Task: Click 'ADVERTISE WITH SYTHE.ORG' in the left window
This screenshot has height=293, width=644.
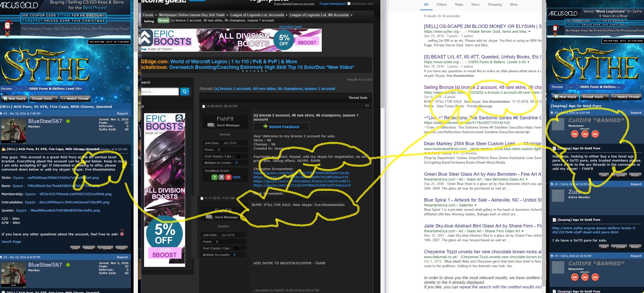Action: (109, 42)
